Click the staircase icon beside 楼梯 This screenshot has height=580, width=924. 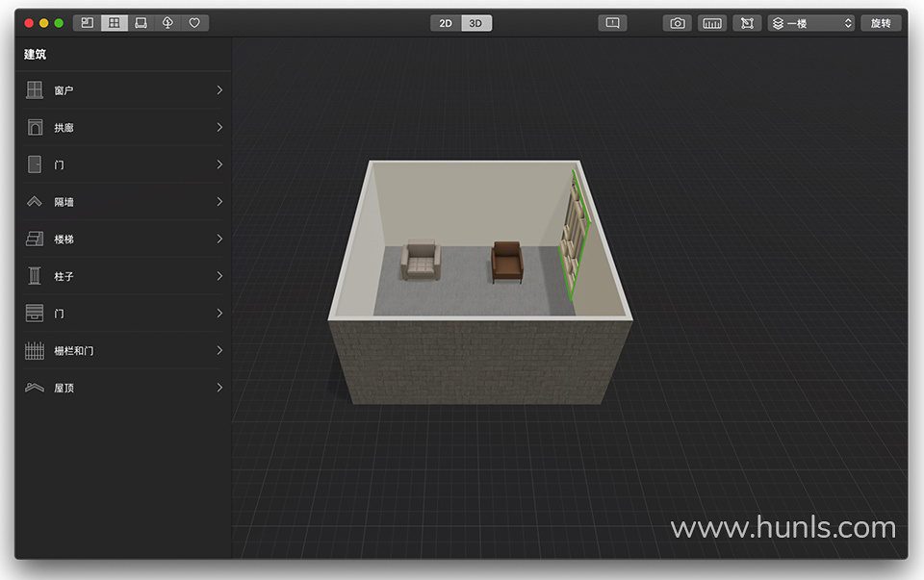[35, 239]
